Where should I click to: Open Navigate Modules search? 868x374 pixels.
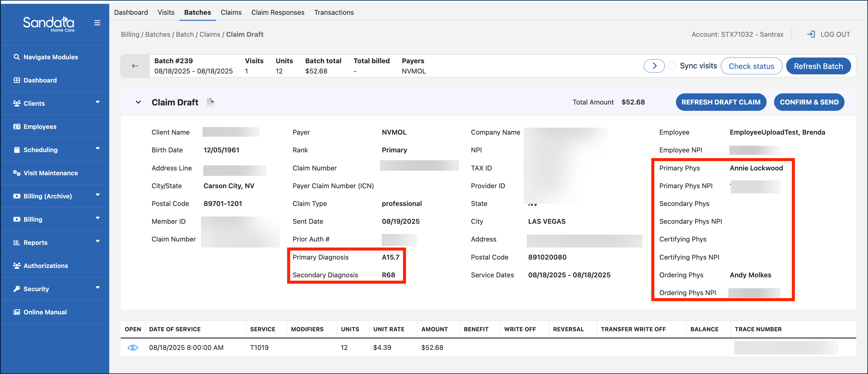click(51, 57)
